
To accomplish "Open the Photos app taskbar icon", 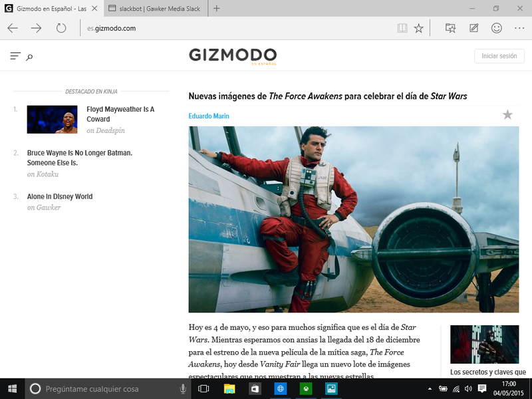I will coord(331,389).
